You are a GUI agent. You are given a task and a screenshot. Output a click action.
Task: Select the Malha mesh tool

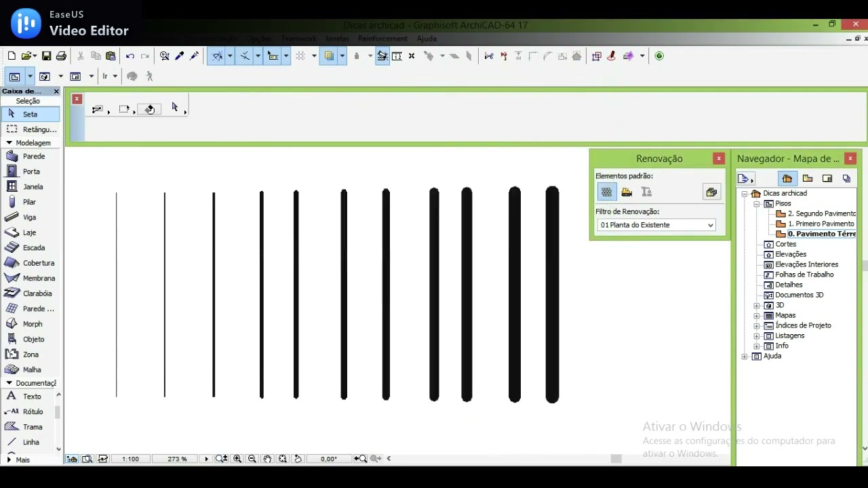30,369
